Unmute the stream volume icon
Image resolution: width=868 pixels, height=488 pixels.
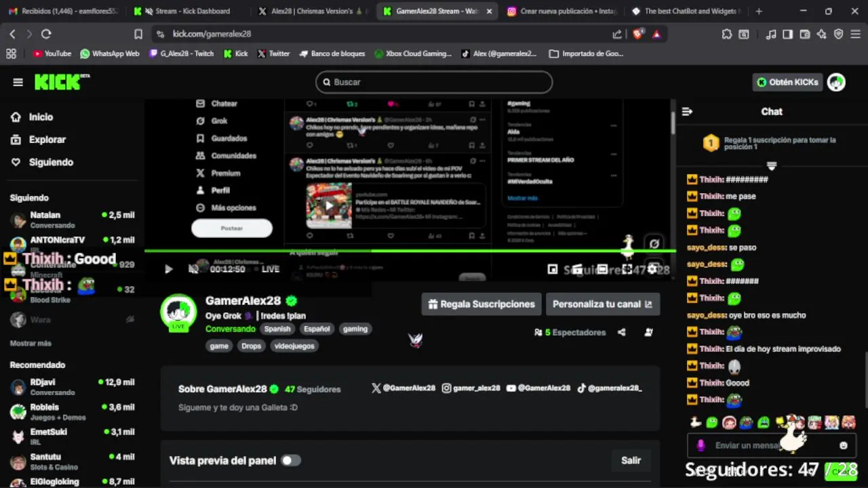pos(193,269)
